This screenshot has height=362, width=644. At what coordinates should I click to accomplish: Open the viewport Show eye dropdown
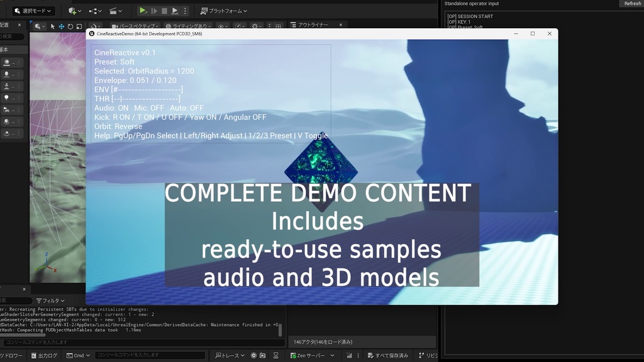(x=223, y=26)
